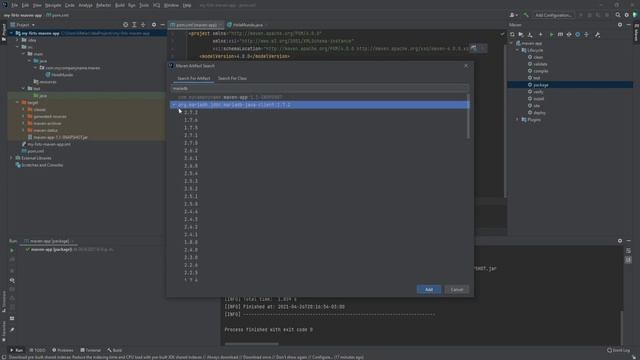Toggle tool window bars status bar icon
640x360 pixels.
(x=4, y=357)
